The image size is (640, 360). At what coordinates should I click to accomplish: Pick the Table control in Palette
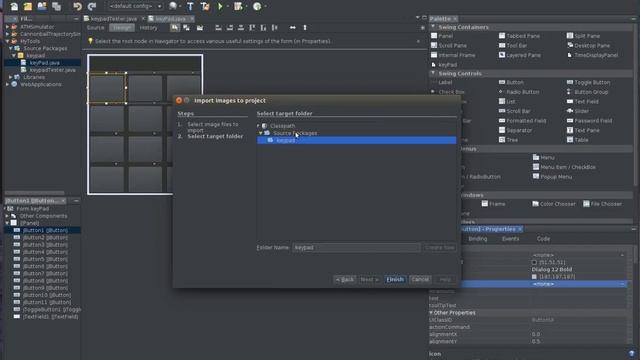[578, 140]
